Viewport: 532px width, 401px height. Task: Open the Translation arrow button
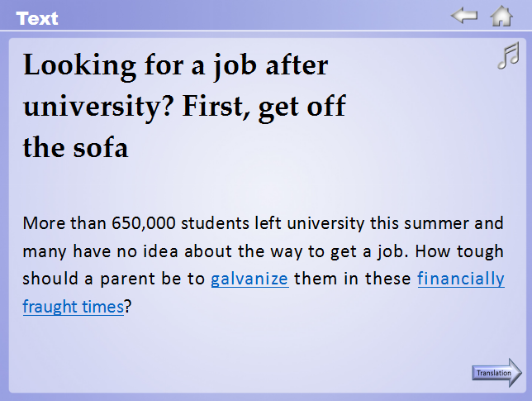tap(497, 373)
